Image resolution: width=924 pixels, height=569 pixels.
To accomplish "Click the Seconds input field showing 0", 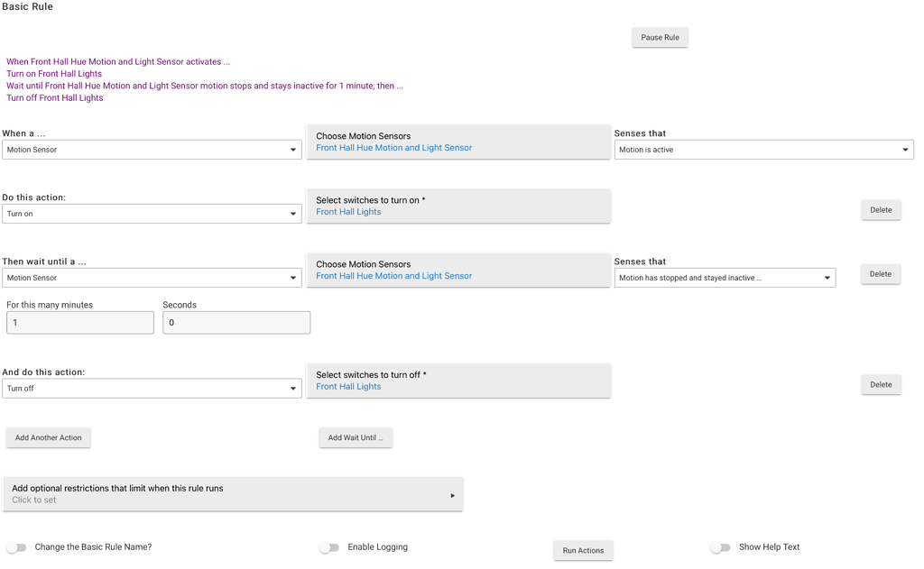I will pyautogui.click(x=236, y=322).
